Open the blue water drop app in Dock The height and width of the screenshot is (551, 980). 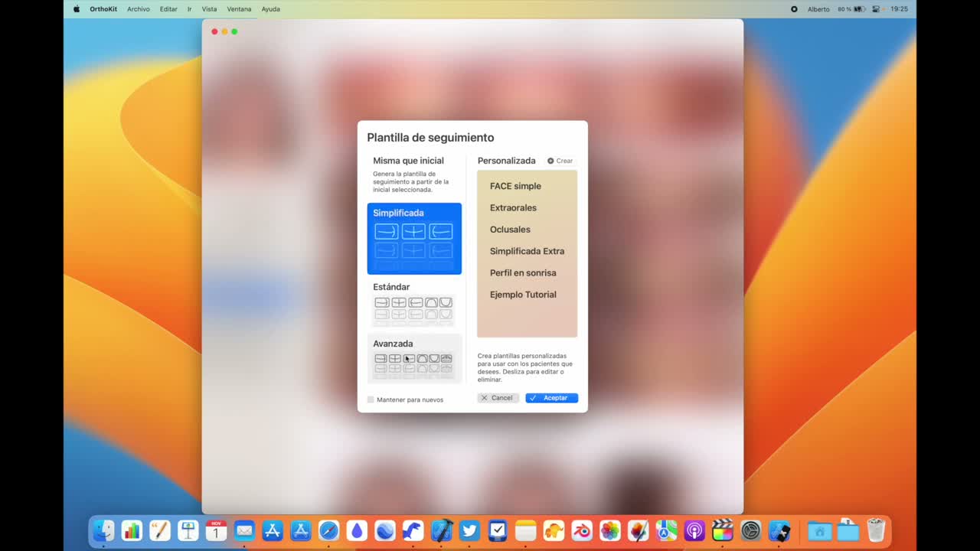coord(357,530)
